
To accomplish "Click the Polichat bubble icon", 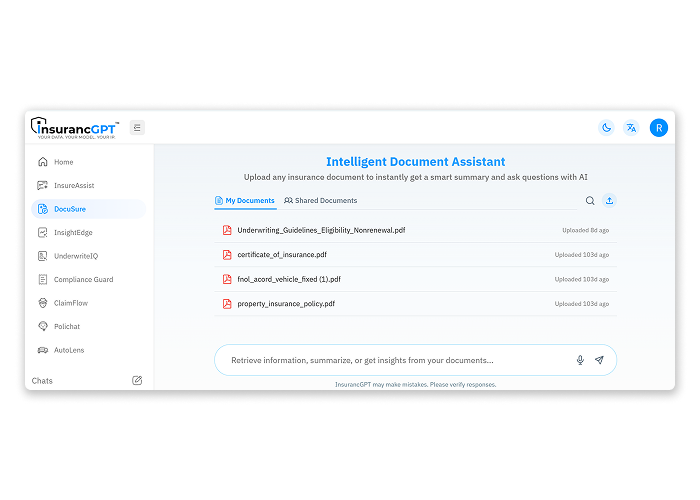I will (x=43, y=326).
